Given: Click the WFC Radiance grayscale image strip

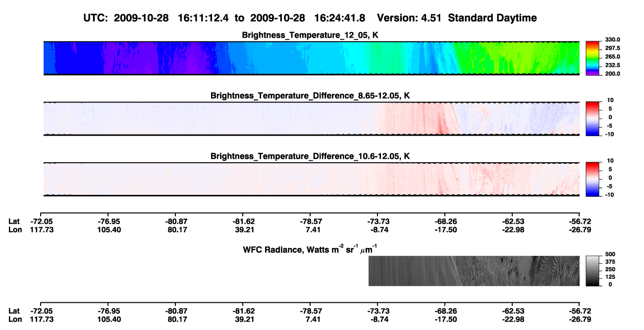Looking at the screenshot, I should point(474,271).
